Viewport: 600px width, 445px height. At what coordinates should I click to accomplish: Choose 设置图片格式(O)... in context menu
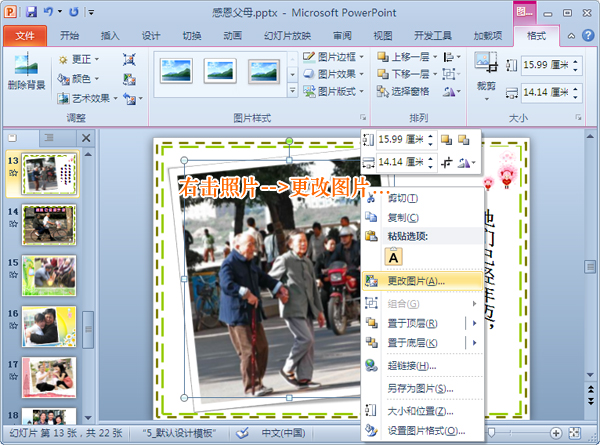tap(422, 431)
